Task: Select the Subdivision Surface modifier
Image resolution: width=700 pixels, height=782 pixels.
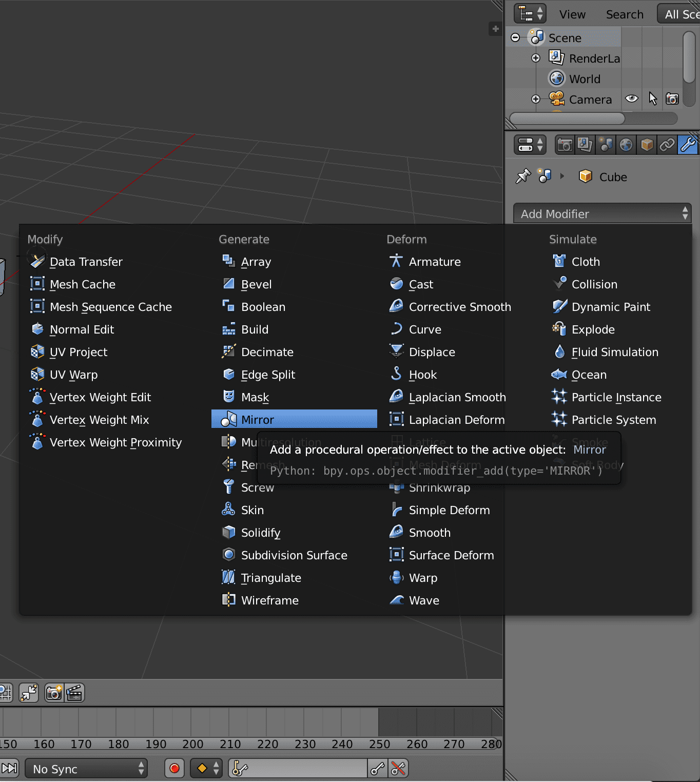Action: tap(294, 555)
